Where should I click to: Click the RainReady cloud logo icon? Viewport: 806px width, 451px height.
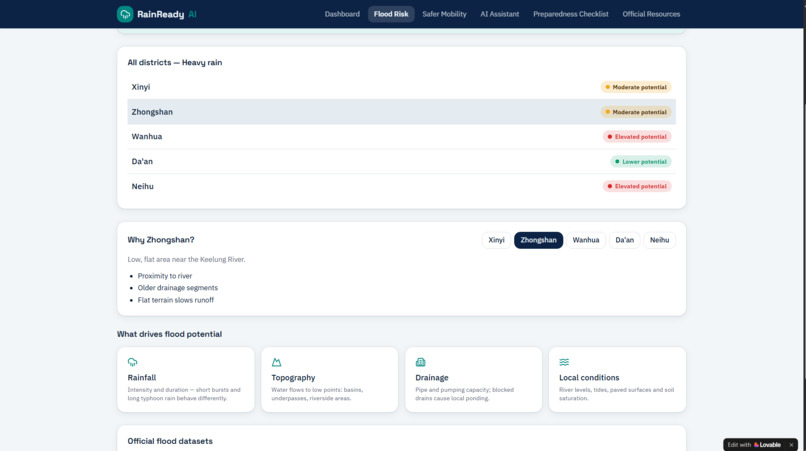(125, 14)
